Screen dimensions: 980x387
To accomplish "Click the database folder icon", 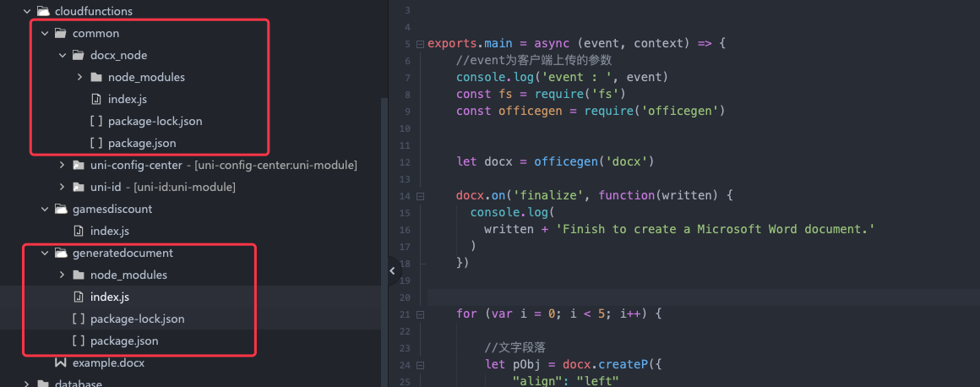I will pos(42,384).
